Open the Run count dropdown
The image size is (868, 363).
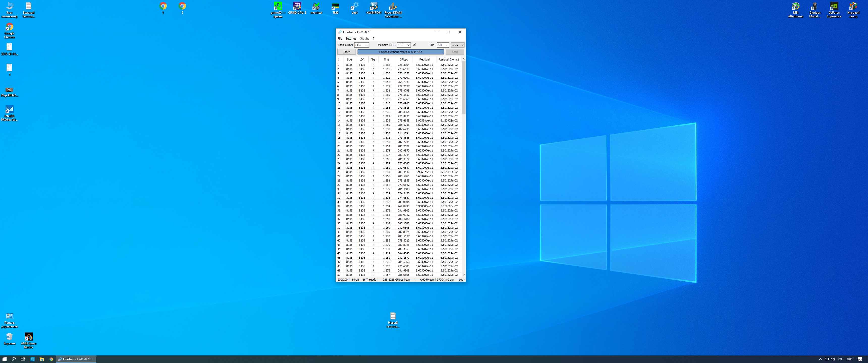(x=447, y=45)
